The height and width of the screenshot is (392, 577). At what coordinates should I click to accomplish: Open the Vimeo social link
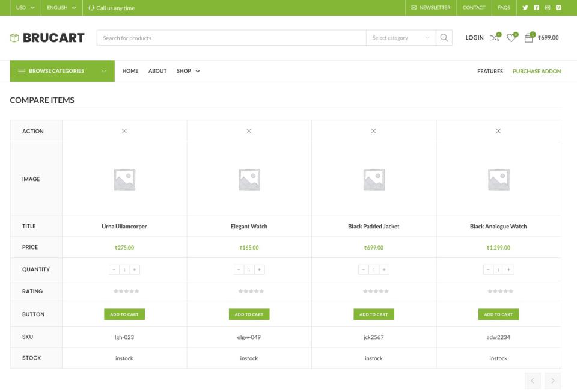[x=558, y=8]
